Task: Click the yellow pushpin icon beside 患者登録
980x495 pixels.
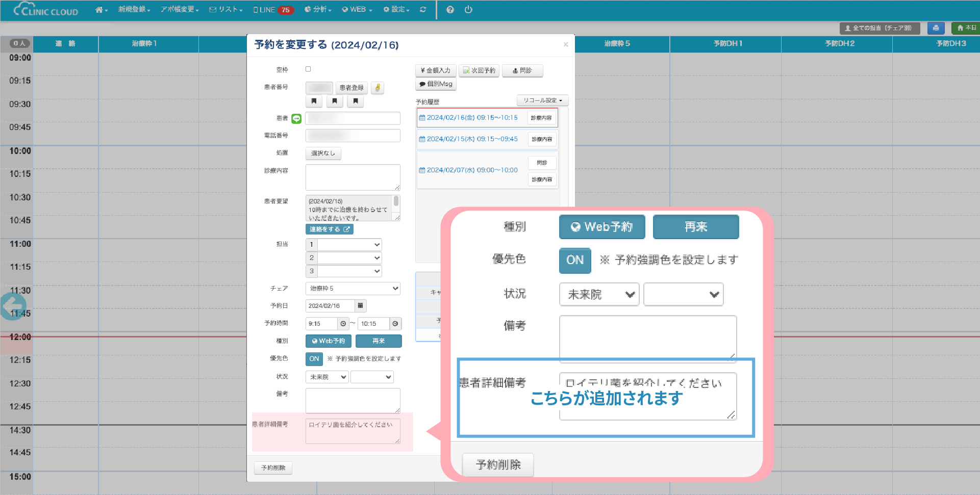Action: tap(378, 88)
